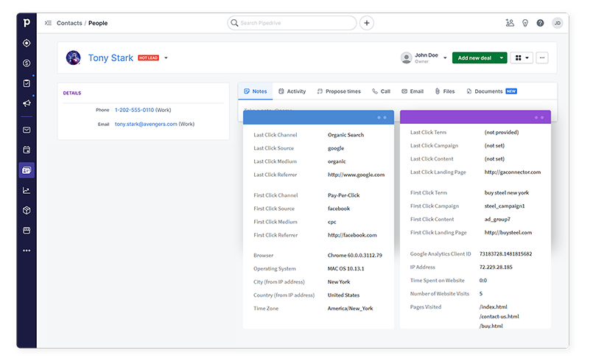Expand the John Doe owner dropdown
The width and height of the screenshot is (593, 364).
point(445,58)
